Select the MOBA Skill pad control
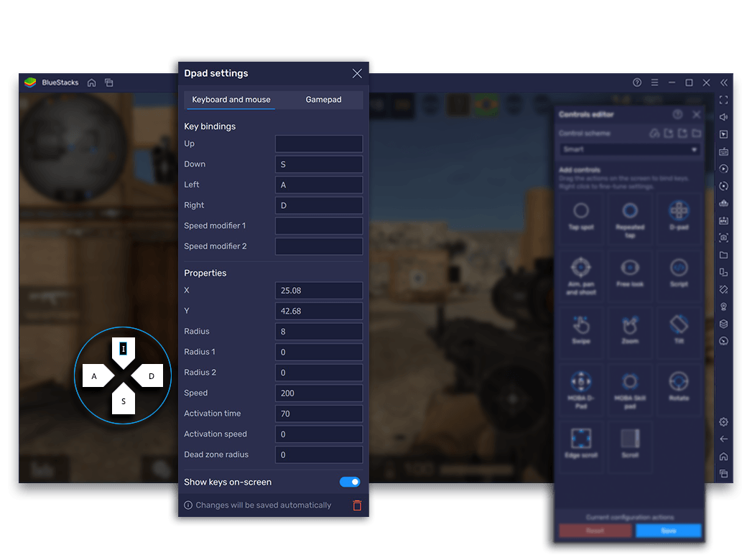Screen dimensions: 747x560 click(630, 390)
